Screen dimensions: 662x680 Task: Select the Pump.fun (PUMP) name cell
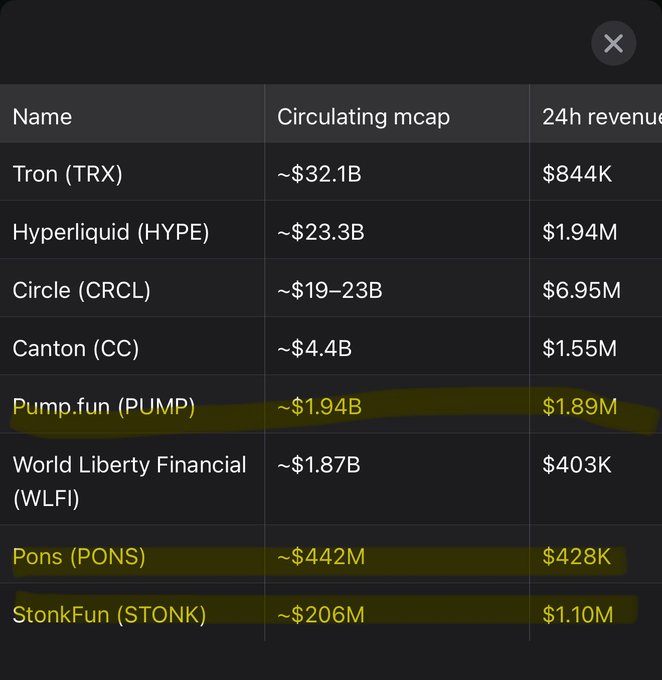[132, 404]
